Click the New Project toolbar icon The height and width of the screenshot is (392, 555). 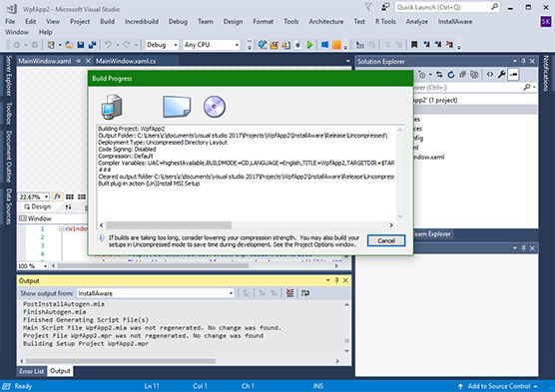[51, 45]
